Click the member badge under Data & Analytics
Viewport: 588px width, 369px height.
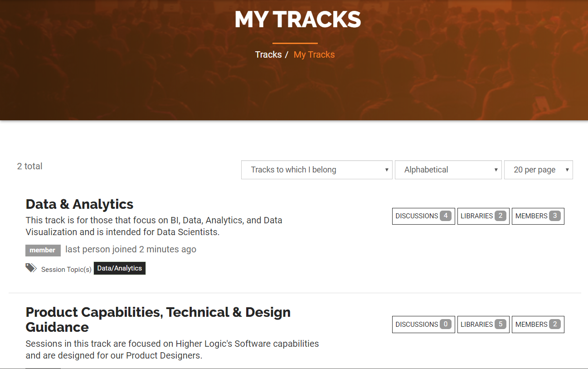(x=43, y=250)
